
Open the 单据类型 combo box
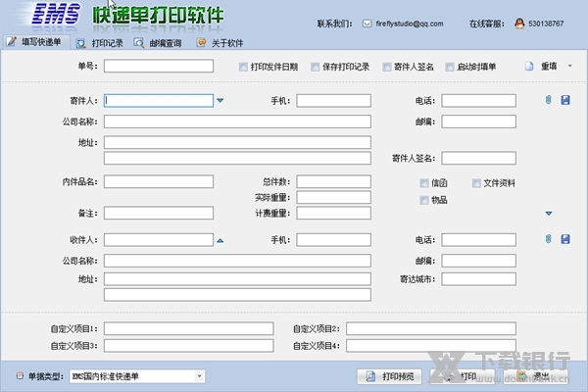pos(137,376)
